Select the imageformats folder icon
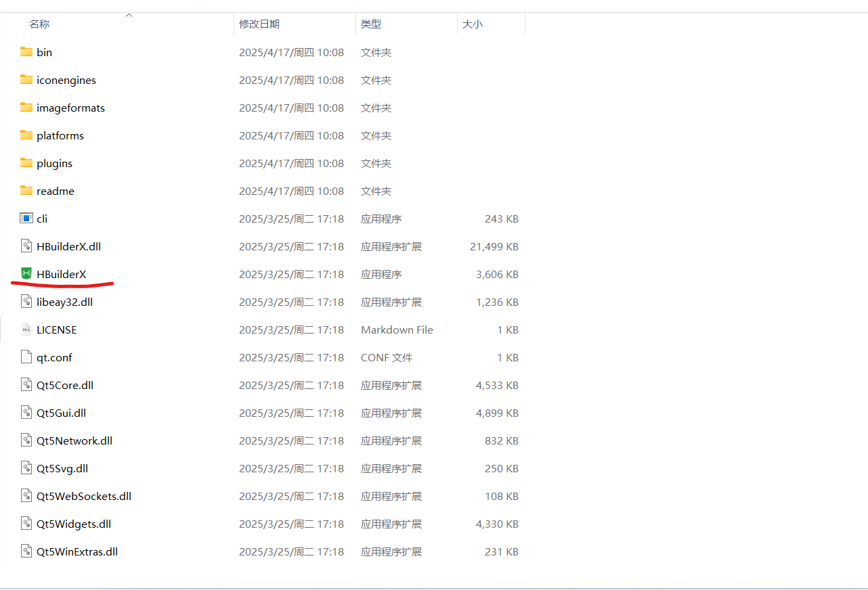Image resolution: width=868 pixels, height=590 pixels. click(x=26, y=108)
